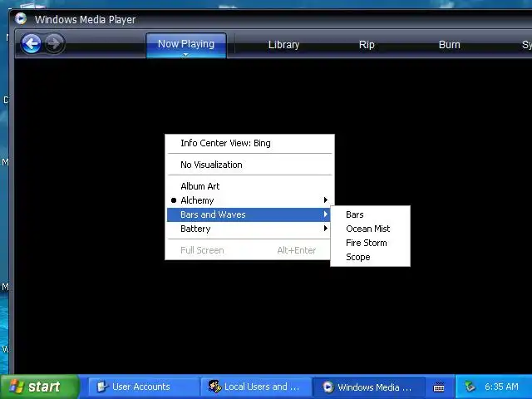Expand the Battery submenu arrow
532x399 pixels.
[325, 229]
